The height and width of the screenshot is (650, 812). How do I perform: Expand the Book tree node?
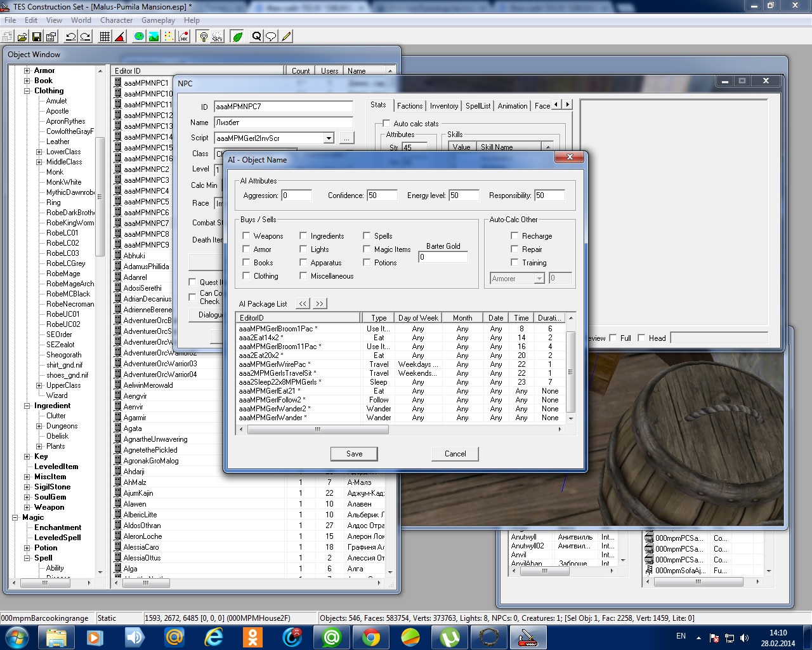(x=27, y=81)
